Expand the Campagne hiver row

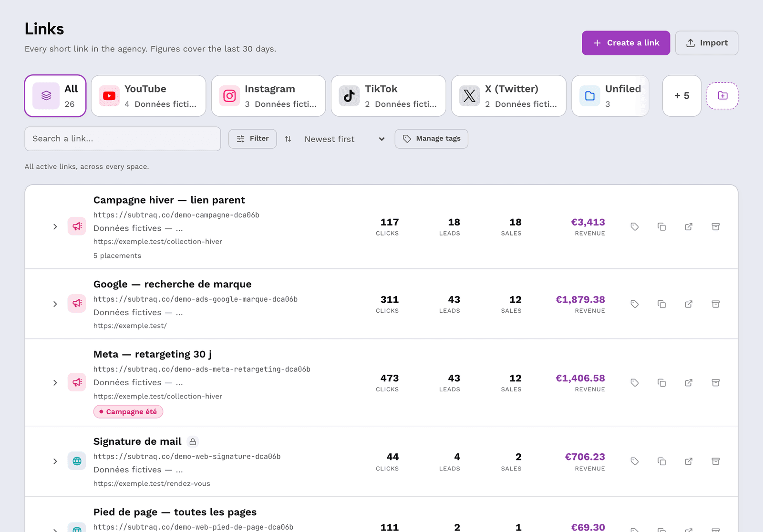[55, 227]
